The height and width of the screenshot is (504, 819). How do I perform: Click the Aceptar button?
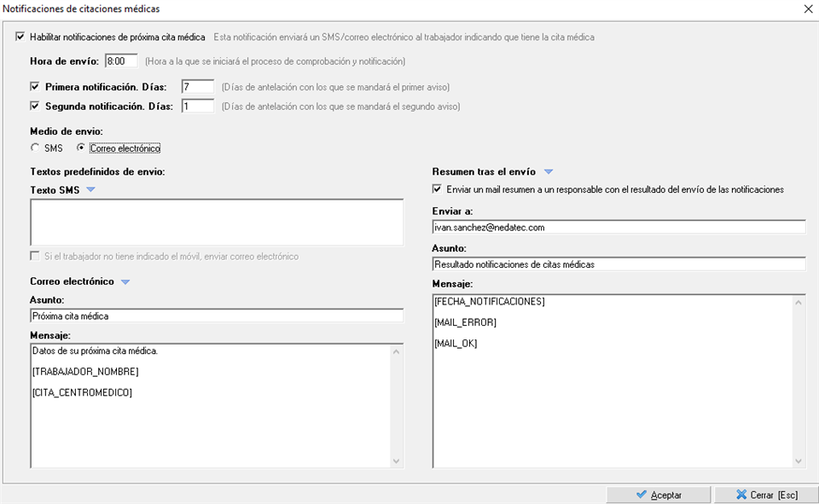(x=658, y=495)
